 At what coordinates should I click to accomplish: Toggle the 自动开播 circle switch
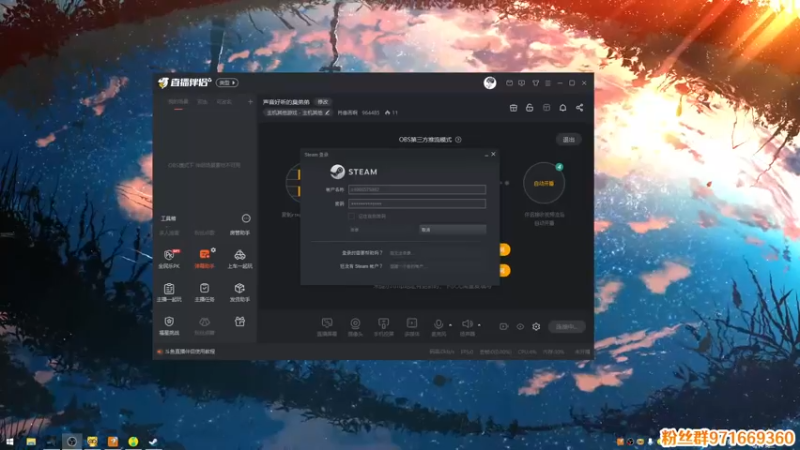pyautogui.click(x=544, y=183)
